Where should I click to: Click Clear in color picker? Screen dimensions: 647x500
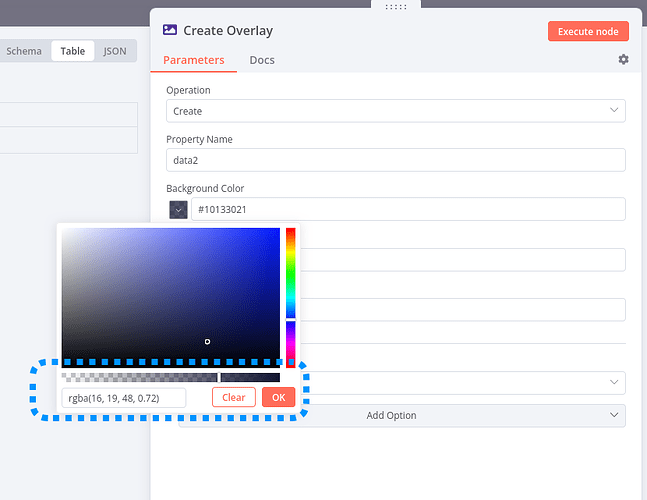point(234,397)
